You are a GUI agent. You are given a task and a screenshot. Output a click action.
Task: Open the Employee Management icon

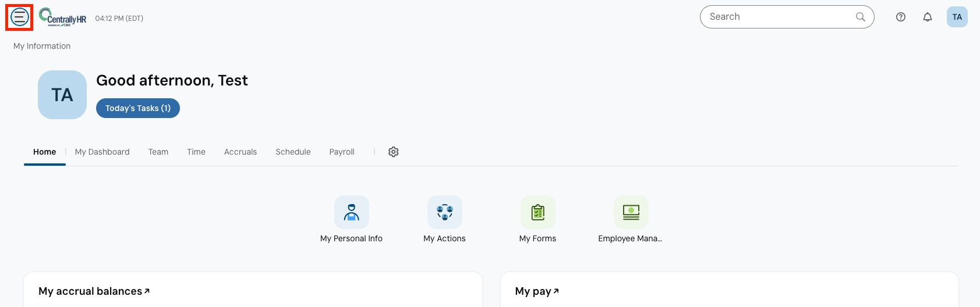pos(631,212)
